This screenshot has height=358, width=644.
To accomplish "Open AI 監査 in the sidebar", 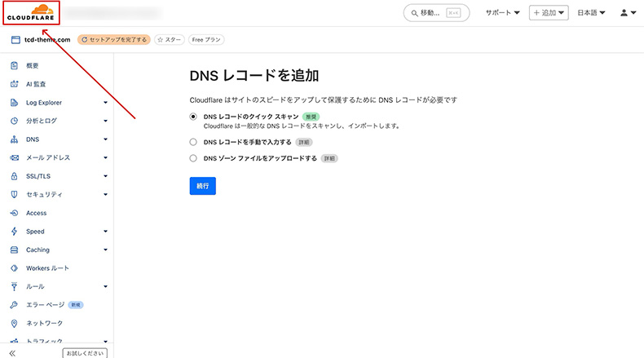I will click(36, 84).
